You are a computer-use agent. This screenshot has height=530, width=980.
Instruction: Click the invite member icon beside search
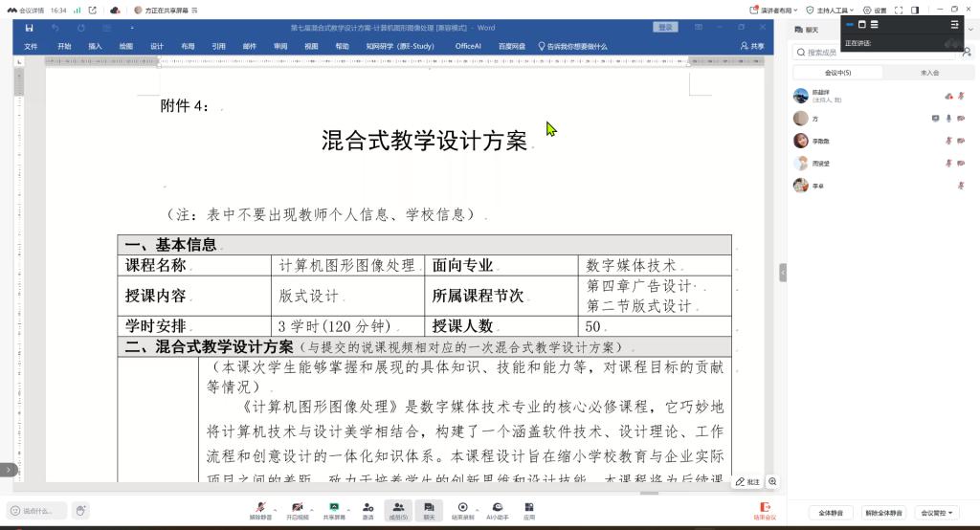[967, 53]
